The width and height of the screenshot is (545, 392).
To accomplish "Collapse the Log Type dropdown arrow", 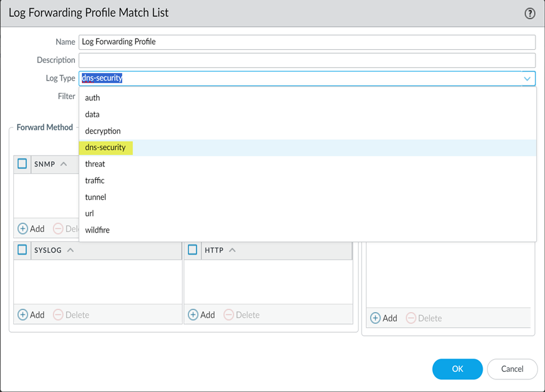I will click(x=527, y=79).
